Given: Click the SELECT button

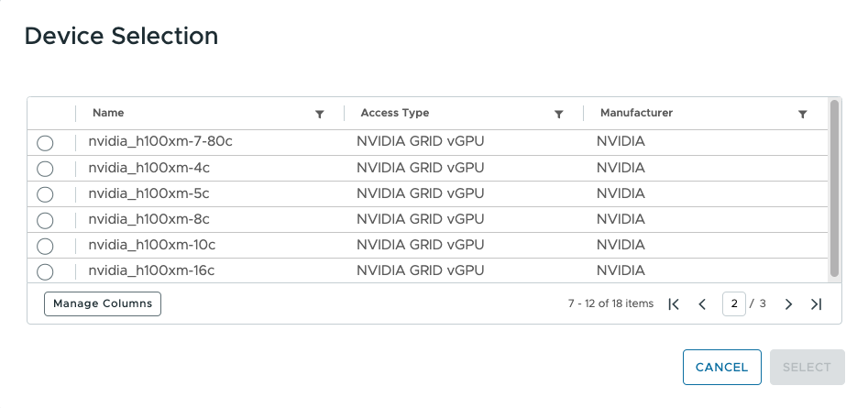Looking at the screenshot, I should point(807,367).
